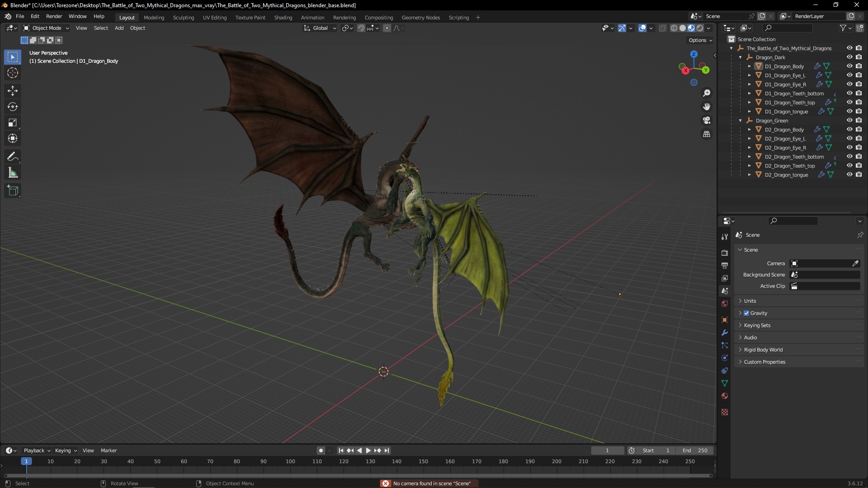Open the Physics properties tab

(725, 358)
